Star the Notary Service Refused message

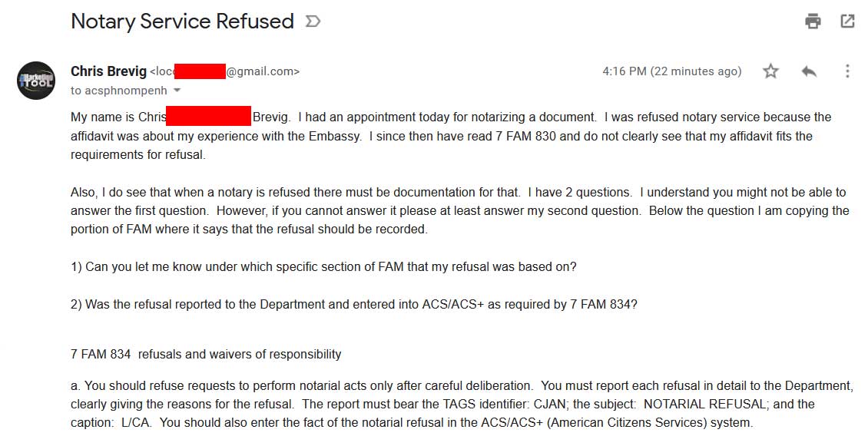pos(770,71)
